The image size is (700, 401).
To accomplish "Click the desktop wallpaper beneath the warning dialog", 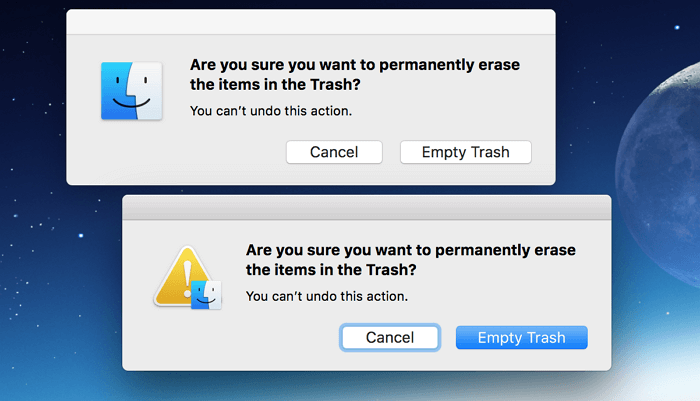I will tap(366, 387).
